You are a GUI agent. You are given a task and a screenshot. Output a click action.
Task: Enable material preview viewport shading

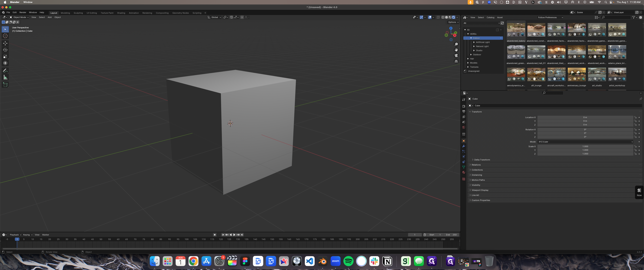click(x=450, y=17)
